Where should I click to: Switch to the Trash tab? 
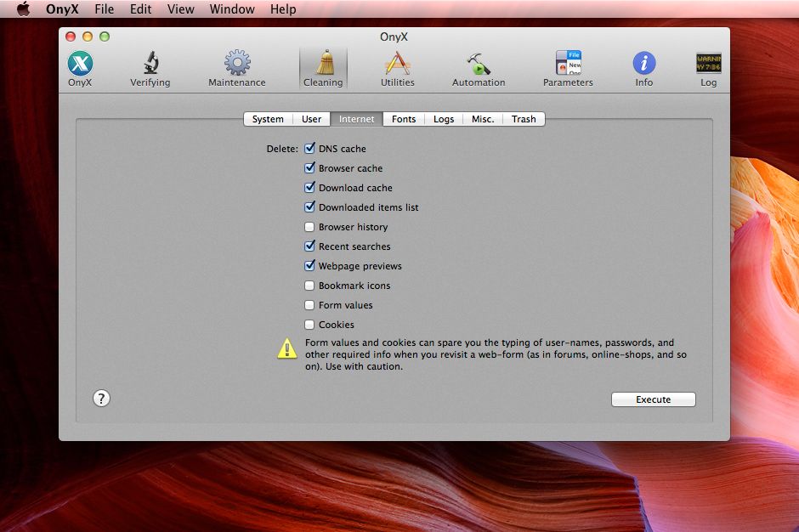[x=524, y=119]
